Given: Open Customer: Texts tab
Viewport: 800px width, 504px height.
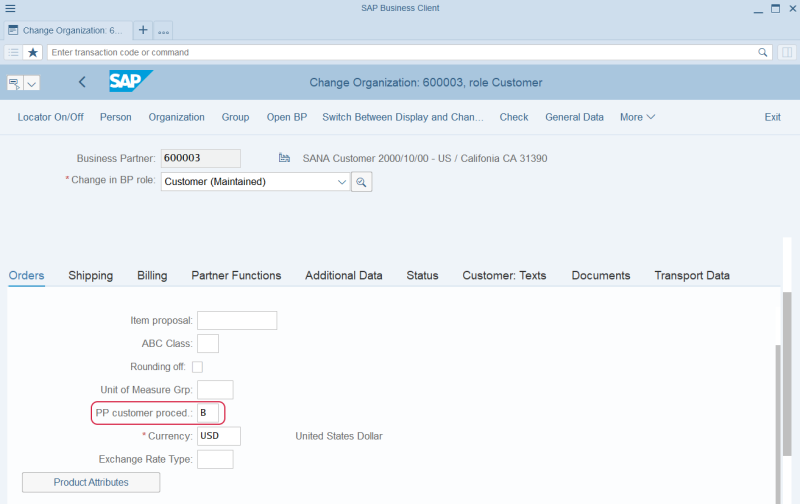Looking at the screenshot, I should tap(504, 275).
